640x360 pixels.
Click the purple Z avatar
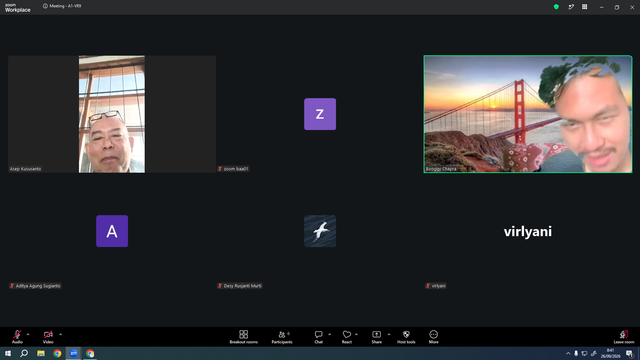click(x=320, y=114)
